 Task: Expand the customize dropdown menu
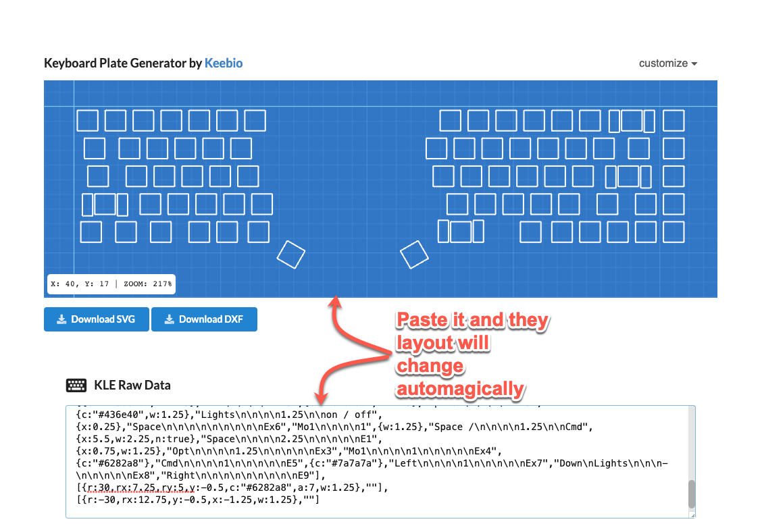click(x=667, y=63)
